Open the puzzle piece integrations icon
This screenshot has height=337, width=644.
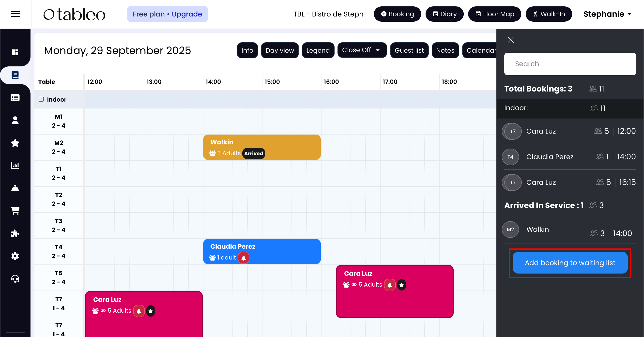click(15, 233)
